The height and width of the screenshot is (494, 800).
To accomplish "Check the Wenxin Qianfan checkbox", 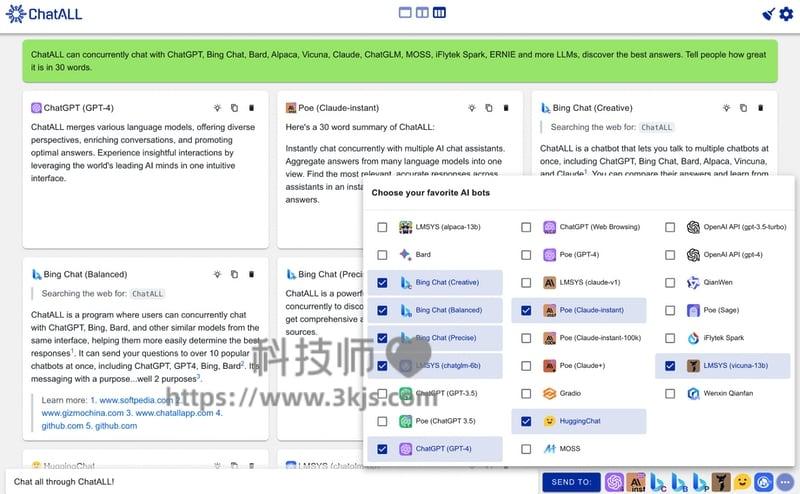I will pos(670,393).
